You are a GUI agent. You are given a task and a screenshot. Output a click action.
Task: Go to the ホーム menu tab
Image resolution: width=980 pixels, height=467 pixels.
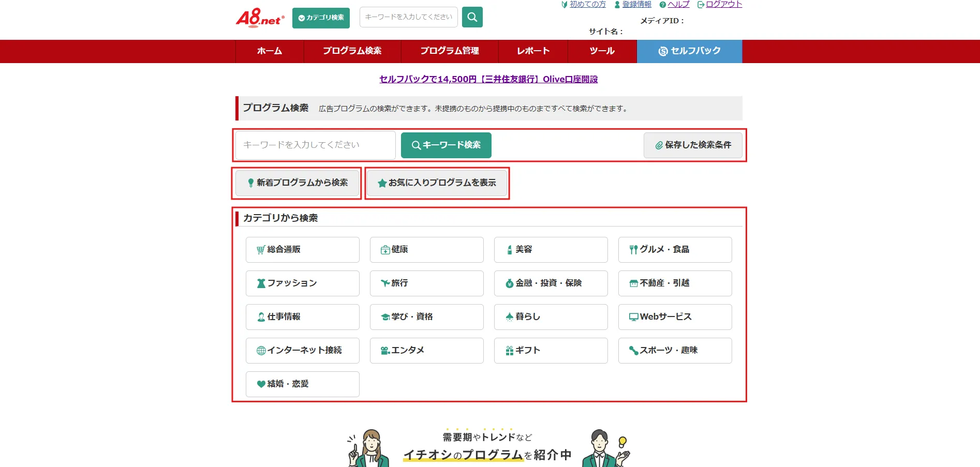[270, 51]
